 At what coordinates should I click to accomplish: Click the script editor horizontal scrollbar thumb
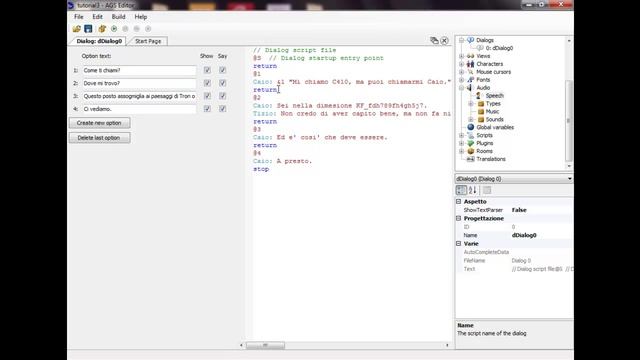[x=265, y=345]
